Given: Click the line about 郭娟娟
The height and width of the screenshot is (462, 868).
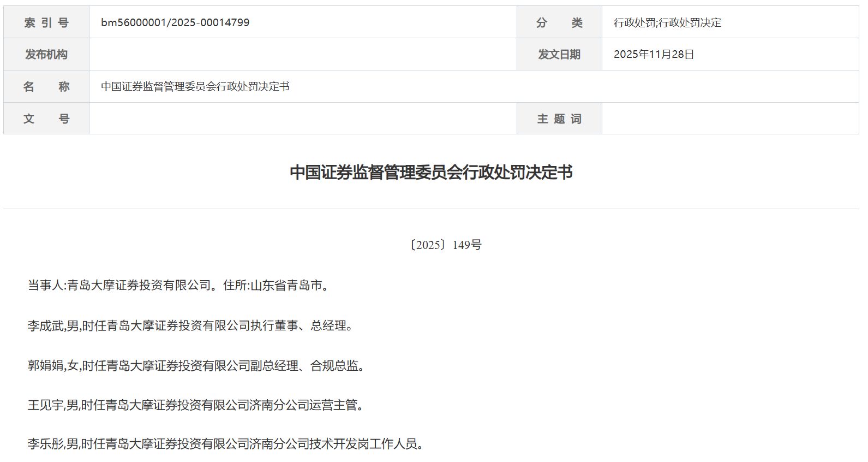Looking at the screenshot, I should [197, 365].
